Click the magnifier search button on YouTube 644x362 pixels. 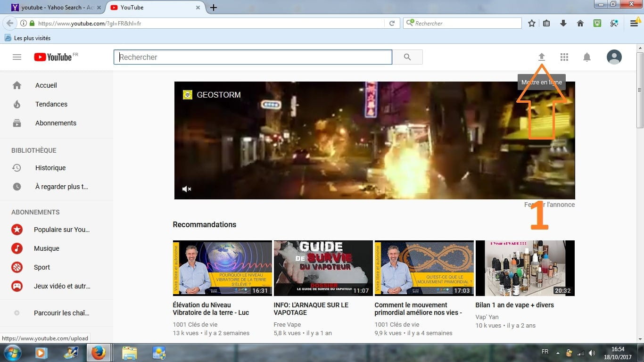(x=407, y=57)
